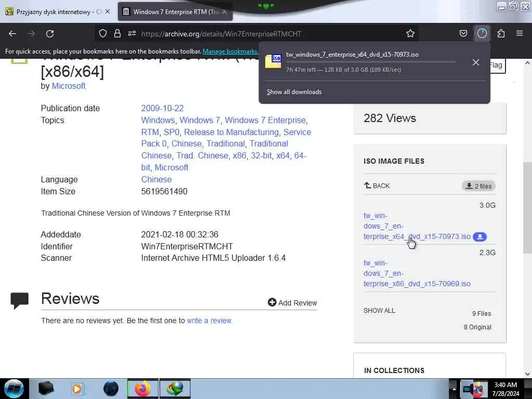Open the Trad. Chinese topic link
The height and width of the screenshot is (399, 532).
(x=202, y=155)
